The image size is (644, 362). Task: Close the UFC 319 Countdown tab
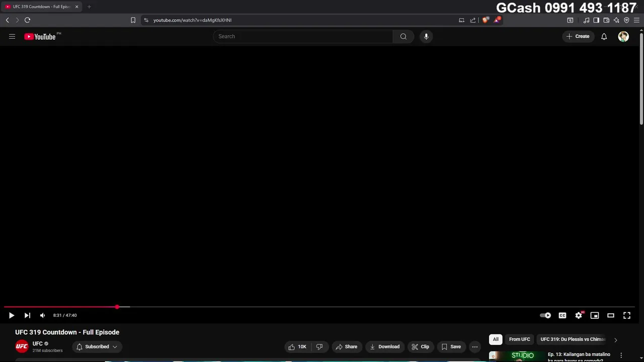[76, 7]
